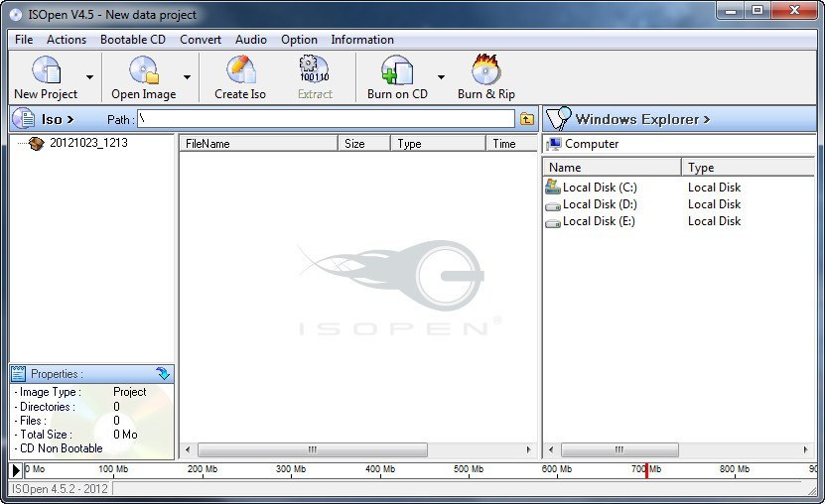Click the black play arrow on size bar
The image size is (825, 504).
pos(16,470)
